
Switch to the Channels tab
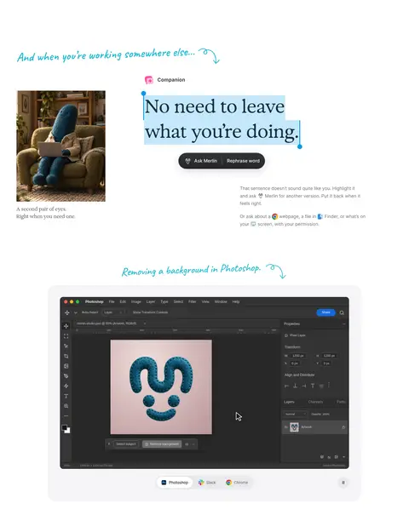pyautogui.click(x=315, y=402)
